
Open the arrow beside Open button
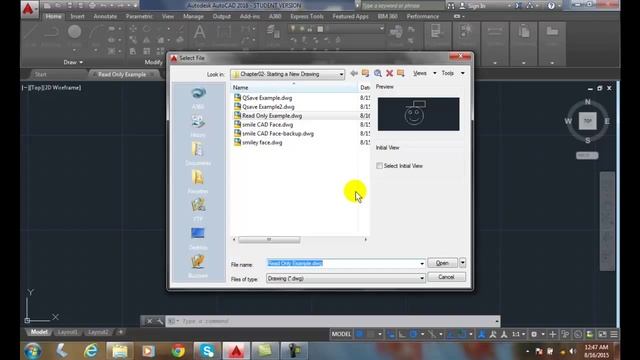pos(462,263)
